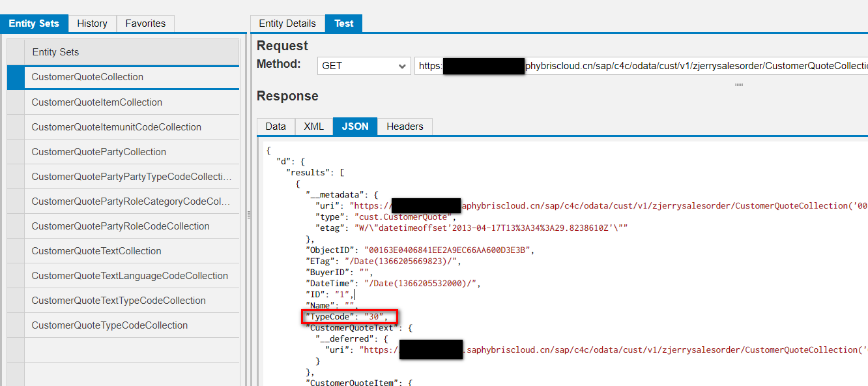Click the request URL input field
This screenshot has height=386, width=868.
641,66
